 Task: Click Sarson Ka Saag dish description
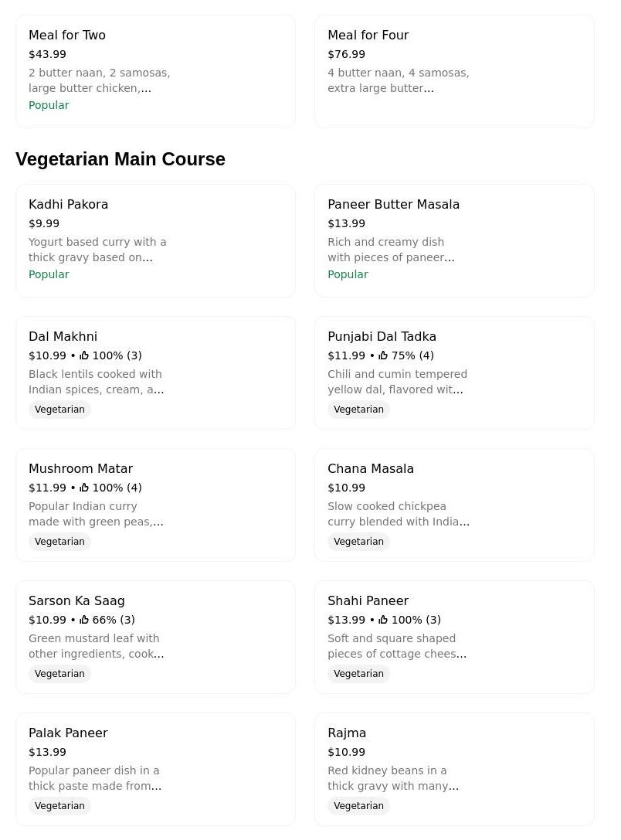pos(96,646)
